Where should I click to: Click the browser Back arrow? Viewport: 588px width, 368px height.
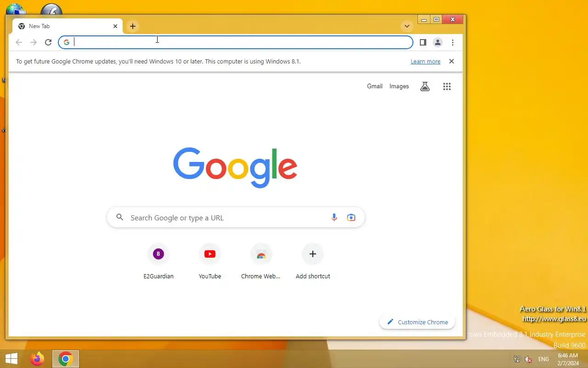coord(19,42)
